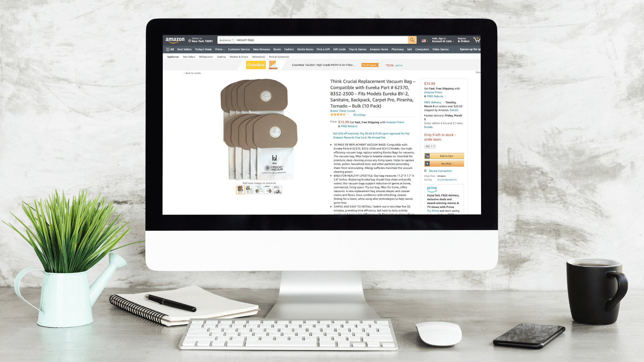The image size is (644, 362).
Task: Click the Amazon logo icon
Action: tap(175, 40)
